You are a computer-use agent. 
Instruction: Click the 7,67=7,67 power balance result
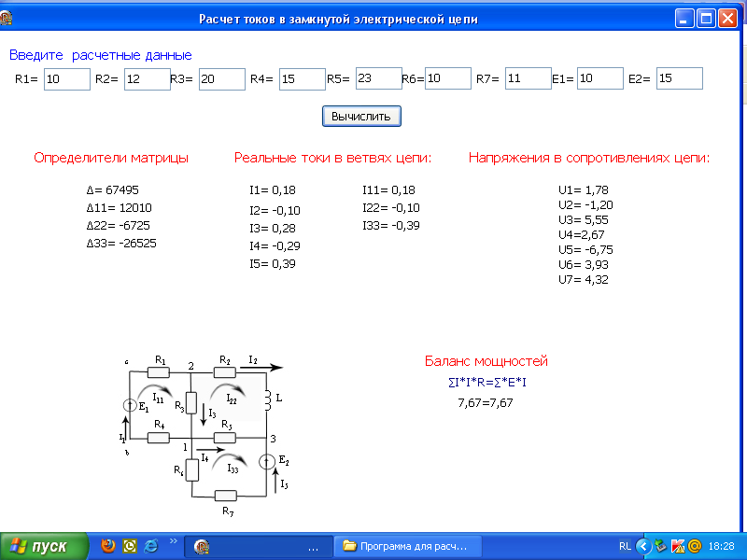pyautogui.click(x=486, y=403)
